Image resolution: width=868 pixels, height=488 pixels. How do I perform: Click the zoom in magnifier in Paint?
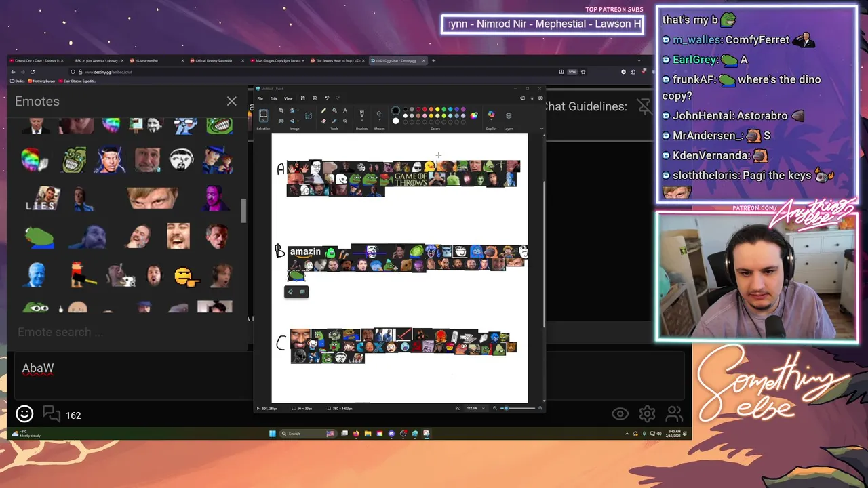(x=540, y=408)
